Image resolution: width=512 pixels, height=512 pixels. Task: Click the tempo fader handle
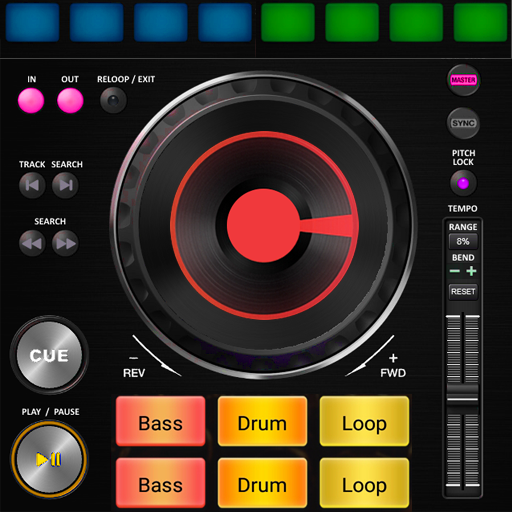[x=463, y=398]
